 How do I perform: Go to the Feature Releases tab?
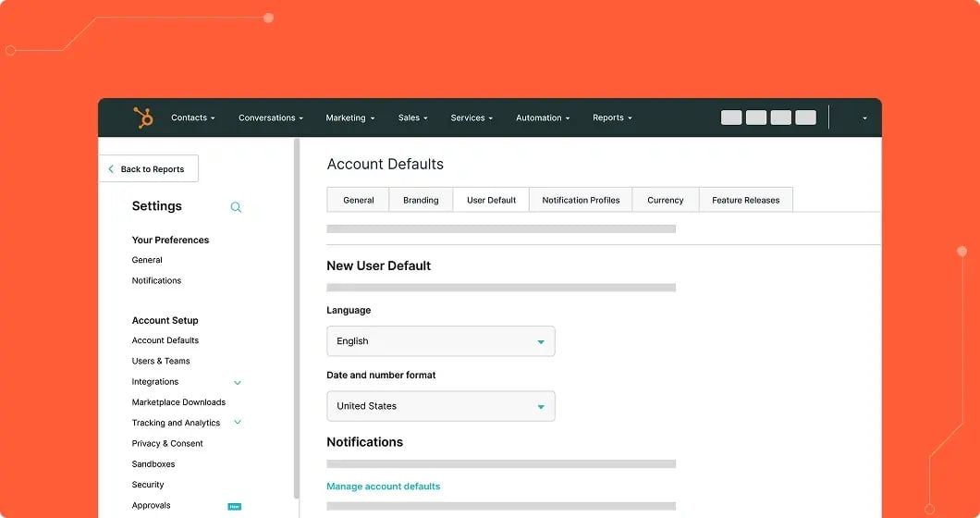tap(745, 200)
